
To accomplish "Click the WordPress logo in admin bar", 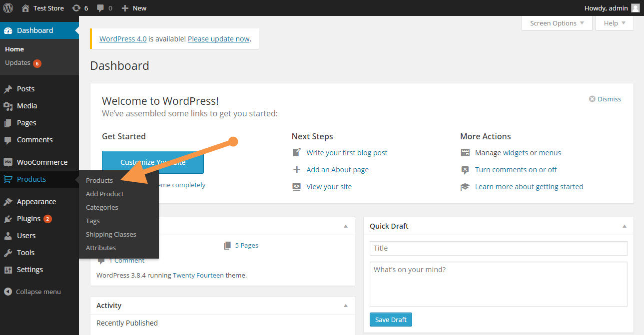I will pos(8,8).
